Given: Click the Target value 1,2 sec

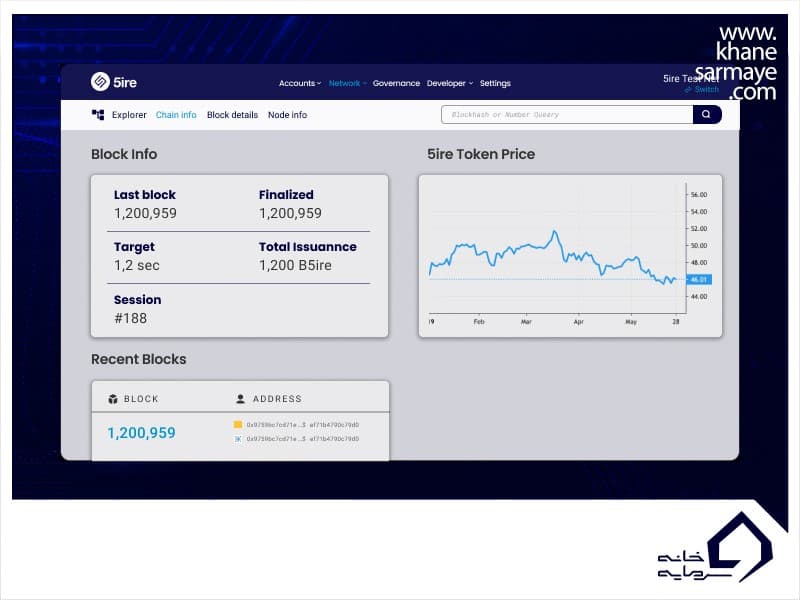Looking at the screenshot, I should (137, 265).
